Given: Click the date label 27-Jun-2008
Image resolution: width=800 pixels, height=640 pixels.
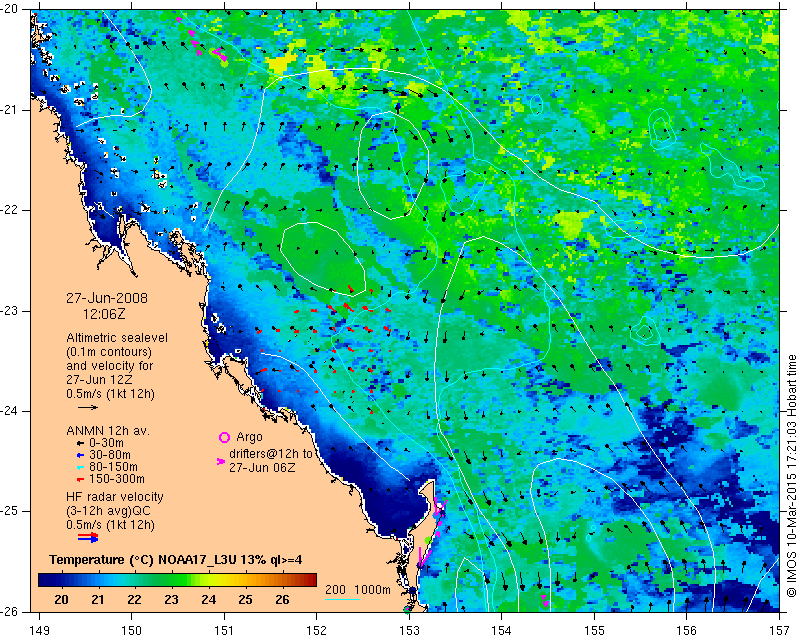Looking at the screenshot, I should click(107, 298).
